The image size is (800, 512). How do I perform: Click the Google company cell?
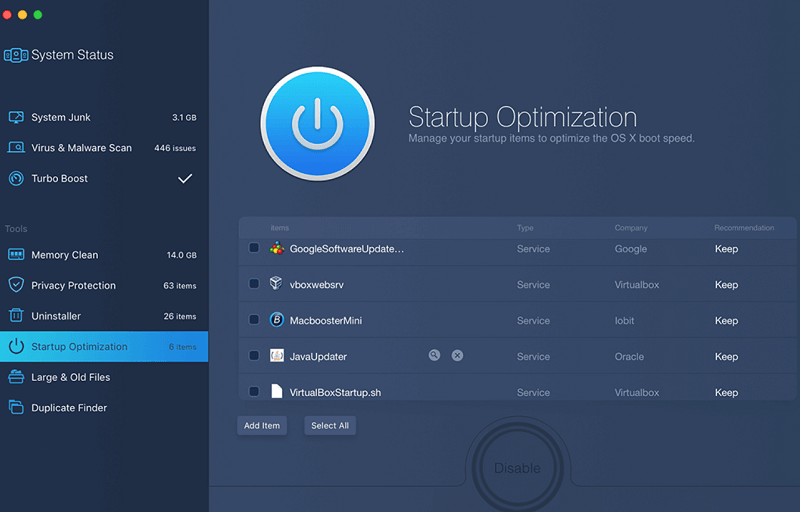pyautogui.click(x=631, y=249)
